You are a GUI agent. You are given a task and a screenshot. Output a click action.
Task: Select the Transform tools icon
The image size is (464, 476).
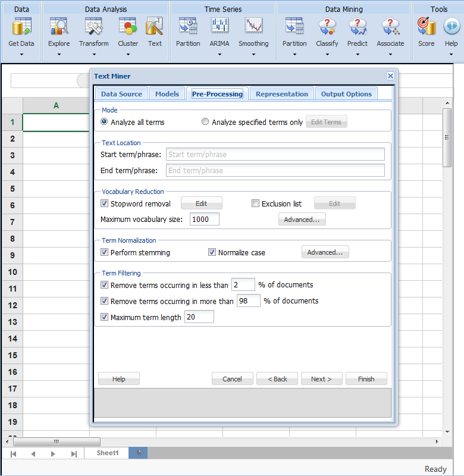tap(93, 26)
